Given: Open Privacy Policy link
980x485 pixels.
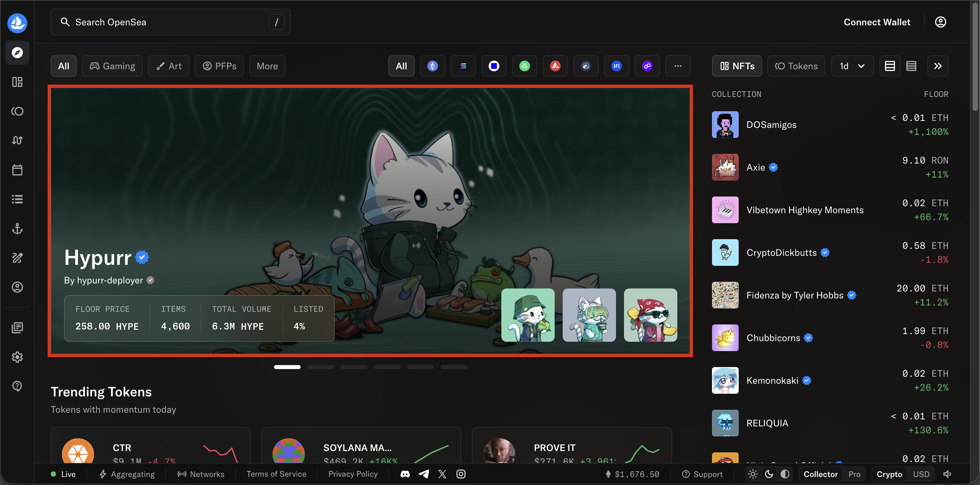Looking at the screenshot, I should [353, 474].
